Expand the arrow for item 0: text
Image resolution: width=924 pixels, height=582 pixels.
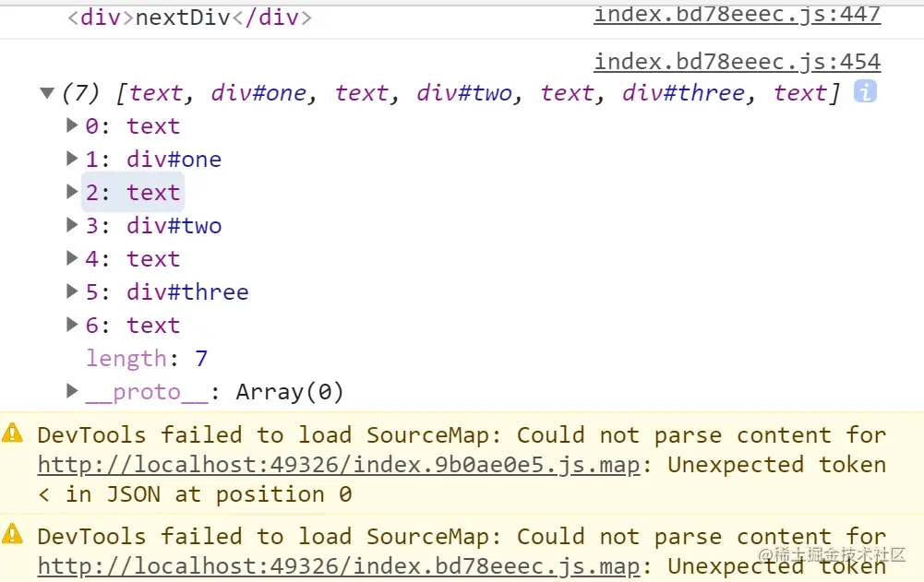72,125
